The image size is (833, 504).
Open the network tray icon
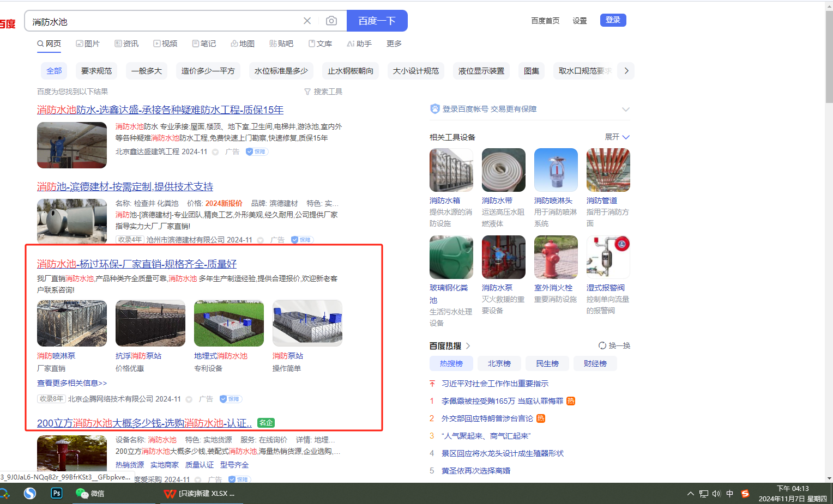[x=704, y=494]
